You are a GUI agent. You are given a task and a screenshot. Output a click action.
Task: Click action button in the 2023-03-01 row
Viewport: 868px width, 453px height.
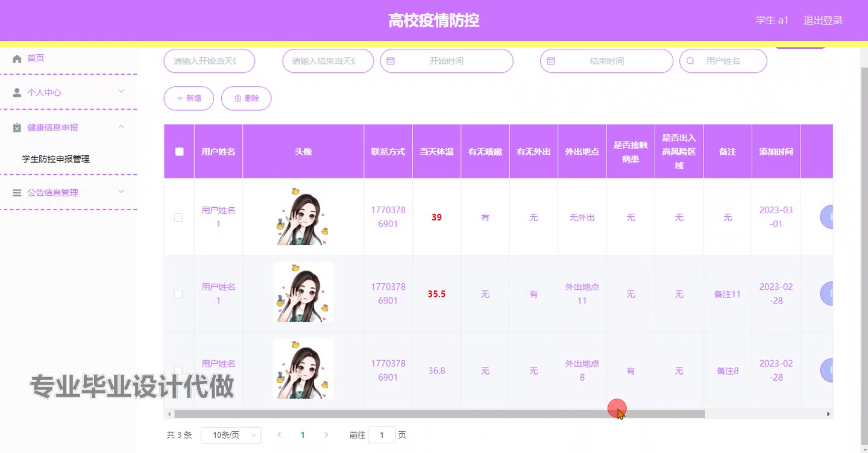pyautogui.click(x=826, y=217)
